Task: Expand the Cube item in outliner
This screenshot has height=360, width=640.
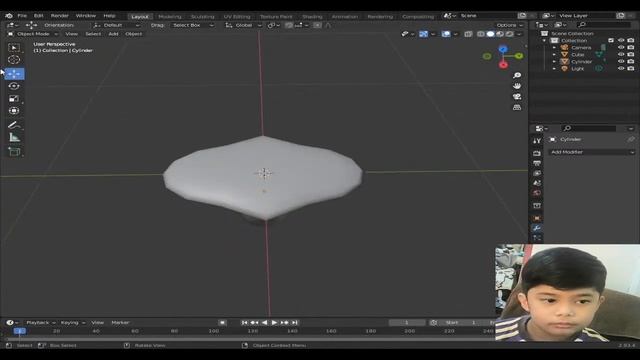Action: [x=554, y=55]
